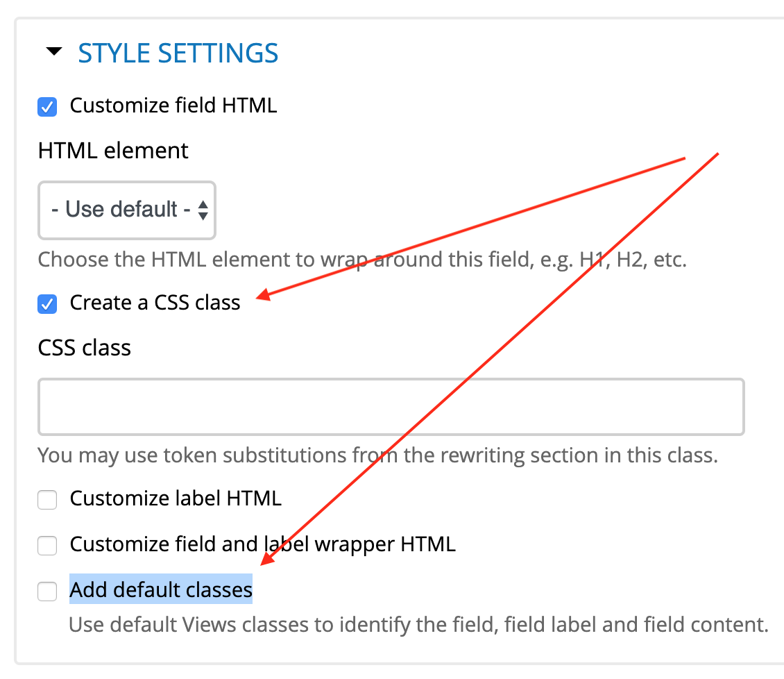Uncheck Customize field HTML
This screenshot has width=784, height=679.
point(47,106)
